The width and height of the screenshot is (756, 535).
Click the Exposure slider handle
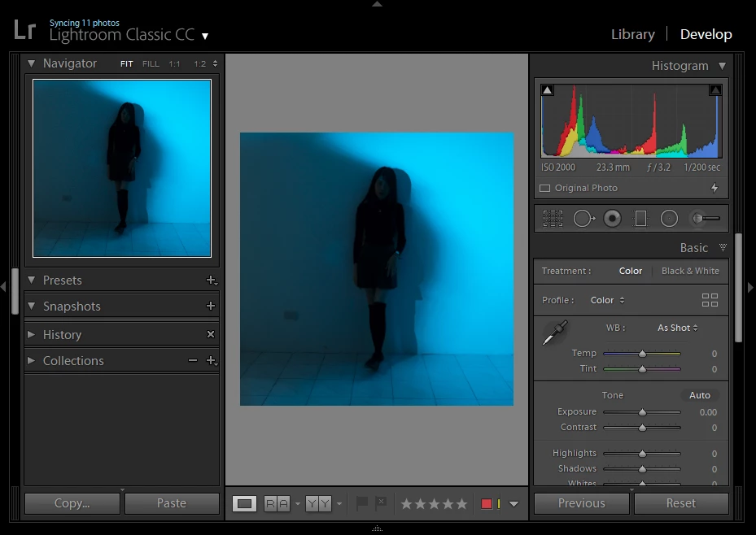642,413
